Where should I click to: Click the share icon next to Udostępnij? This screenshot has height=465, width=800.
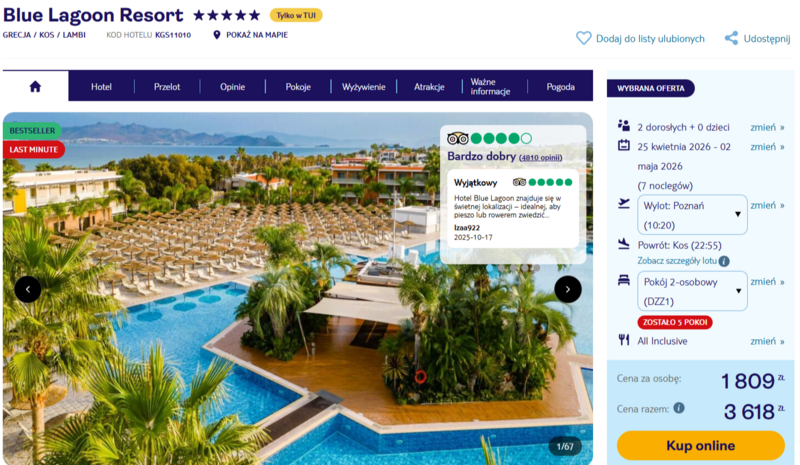tap(731, 38)
